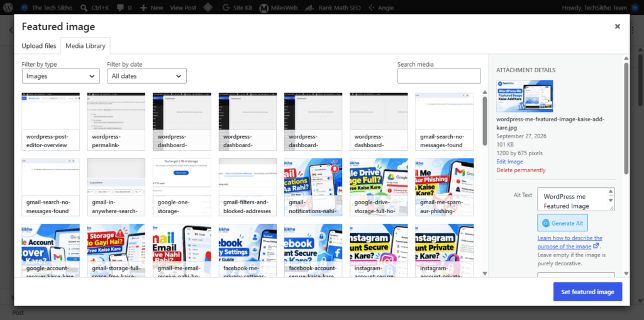The height and width of the screenshot is (320, 644).
Task: Select the google-one-storage image
Action: coord(182,187)
